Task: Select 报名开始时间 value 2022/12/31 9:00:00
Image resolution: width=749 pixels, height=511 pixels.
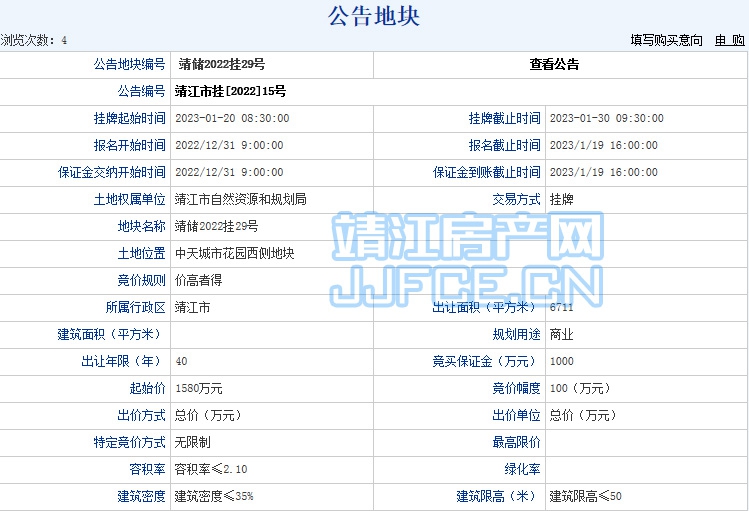Action: click(x=229, y=145)
